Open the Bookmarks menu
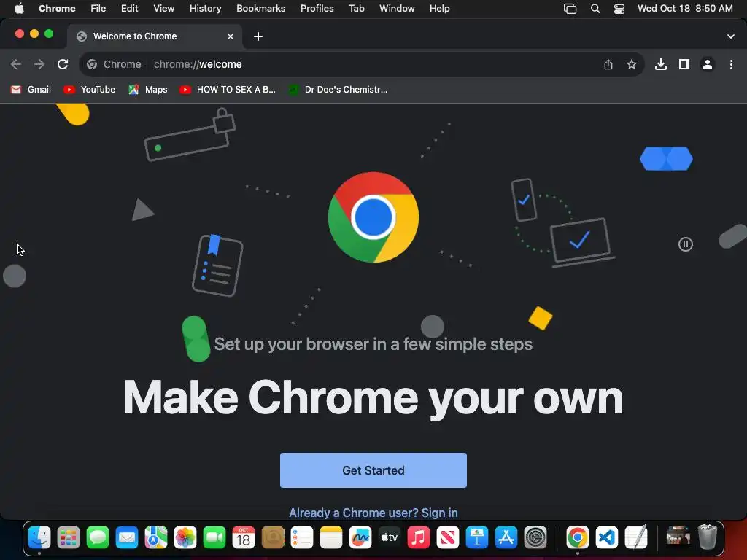This screenshot has height=560, width=747. pyautogui.click(x=261, y=9)
